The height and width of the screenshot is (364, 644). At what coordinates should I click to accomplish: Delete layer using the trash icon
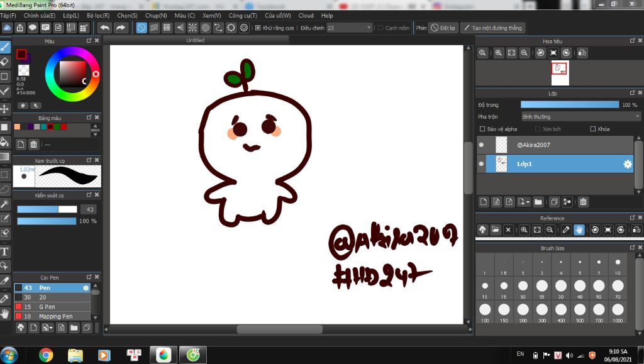[583, 202]
